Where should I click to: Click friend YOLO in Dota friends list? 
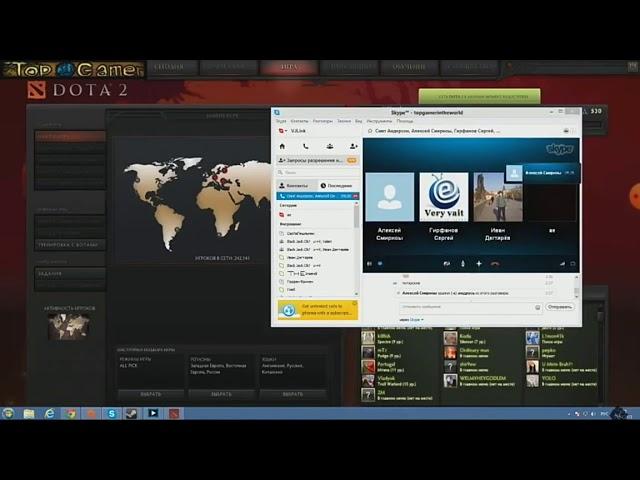pos(561,381)
